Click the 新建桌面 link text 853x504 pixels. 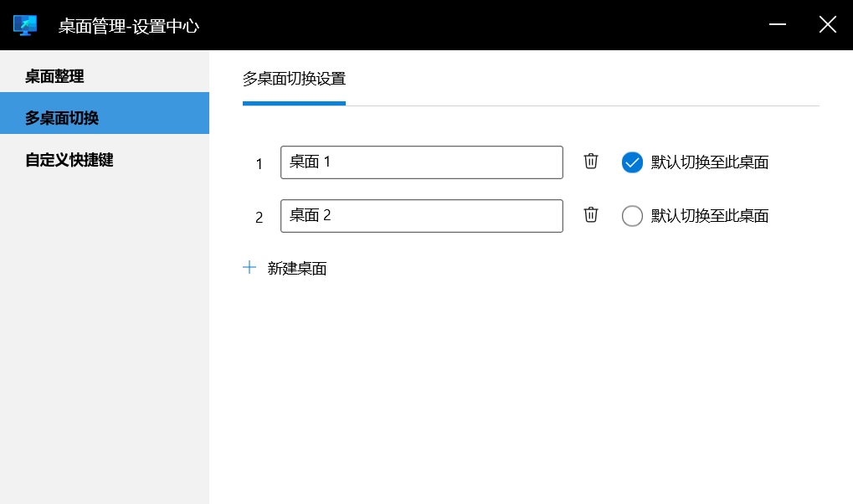pos(297,269)
